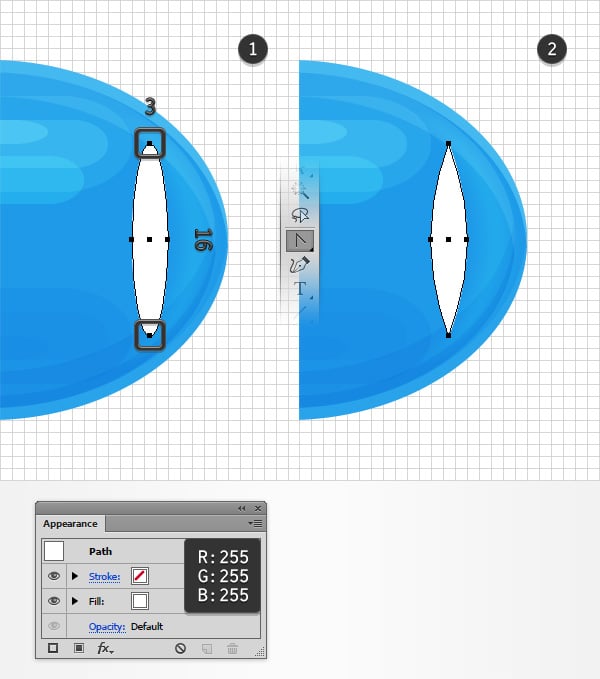The width and height of the screenshot is (600, 679).
Task: Select the Magic Wand tool
Action: click(300, 191)
